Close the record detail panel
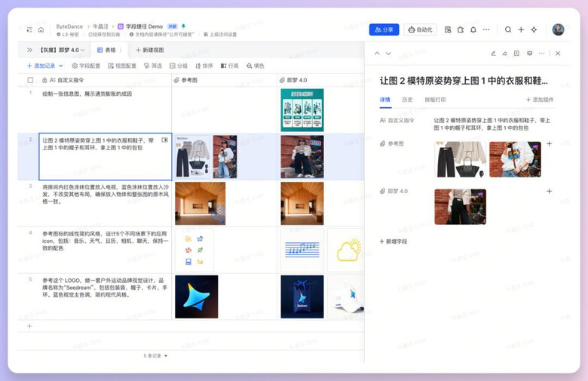Screen dimensions: 588x381 (558, 54)
